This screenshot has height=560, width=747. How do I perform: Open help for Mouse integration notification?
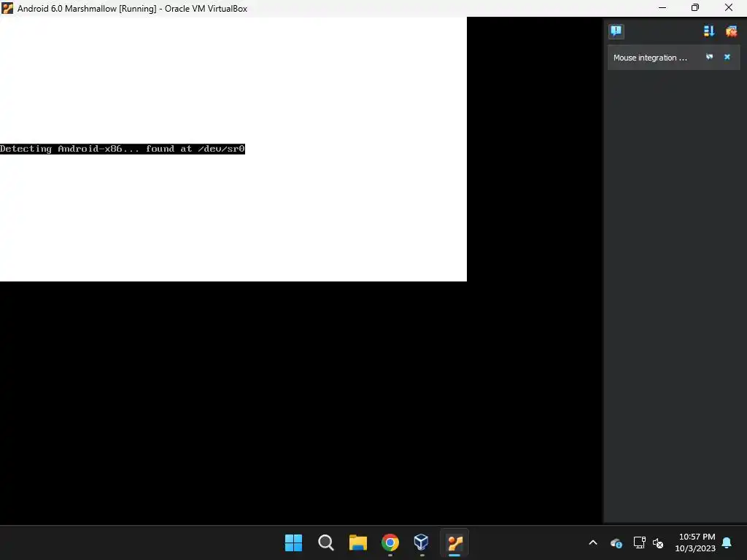coord(709,57)
